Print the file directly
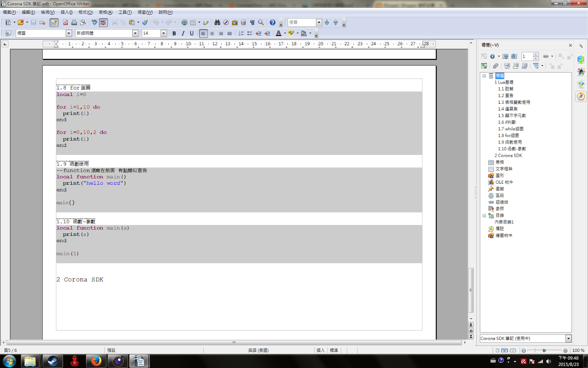The image size is (588, 368). point(74,22)
